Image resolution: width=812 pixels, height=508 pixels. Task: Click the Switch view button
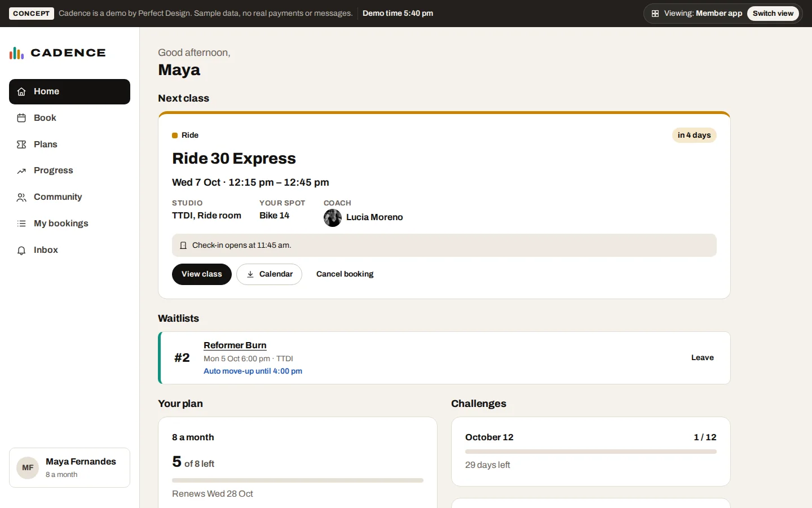(773, 14)
